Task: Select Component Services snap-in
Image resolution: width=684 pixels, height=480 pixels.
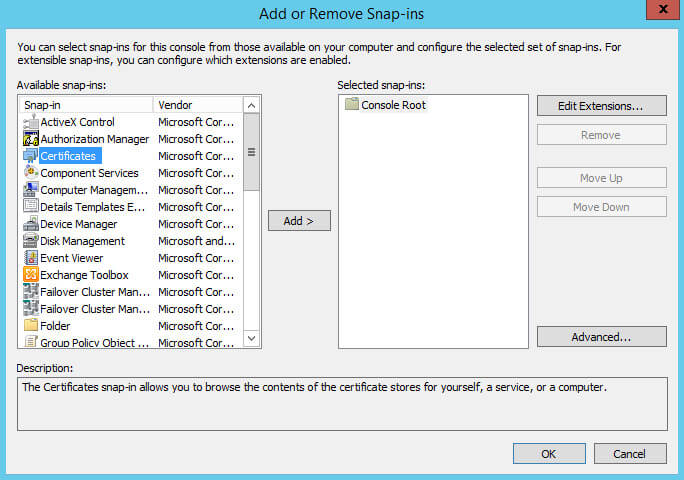Action: click(x=89, y=173)
